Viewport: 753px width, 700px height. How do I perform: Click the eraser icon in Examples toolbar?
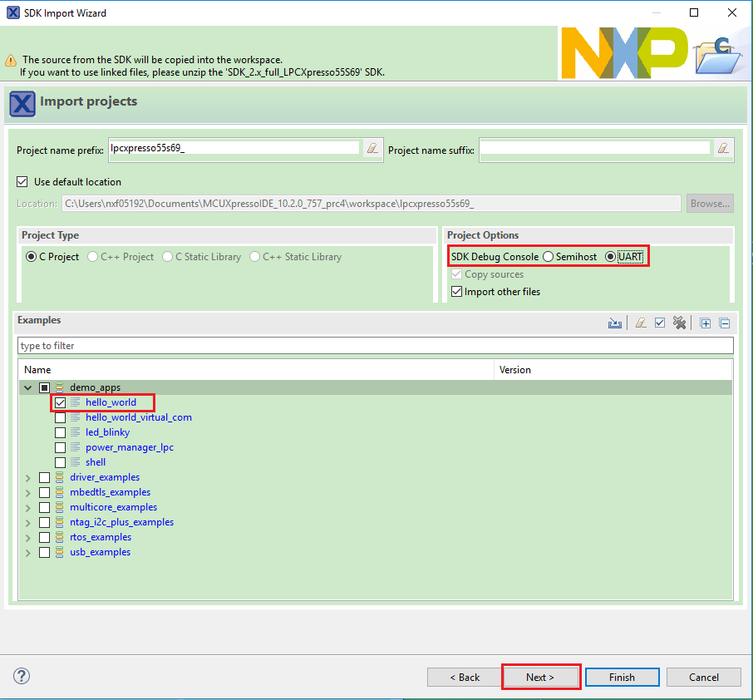tap(641, 323)
